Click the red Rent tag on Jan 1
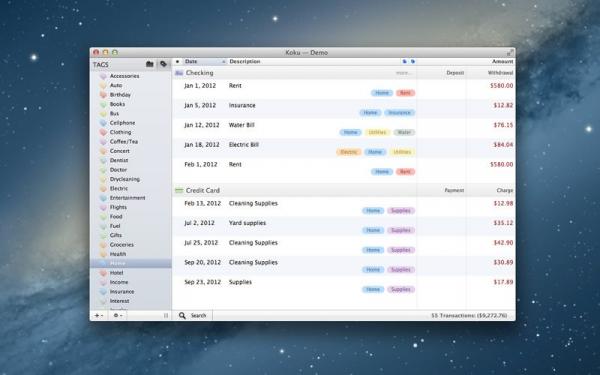Image resolution: width=600 pixels, height=375 pixels. (x=406, y=93)
